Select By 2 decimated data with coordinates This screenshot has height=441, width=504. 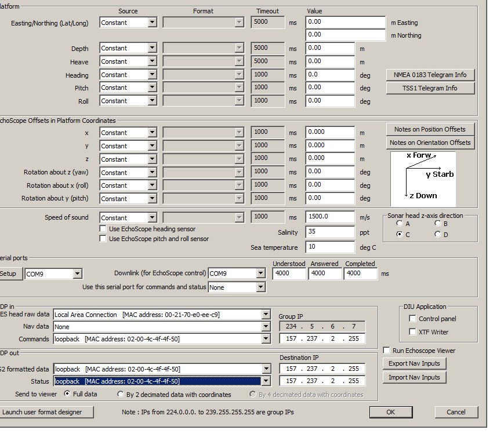pos(121,395)
